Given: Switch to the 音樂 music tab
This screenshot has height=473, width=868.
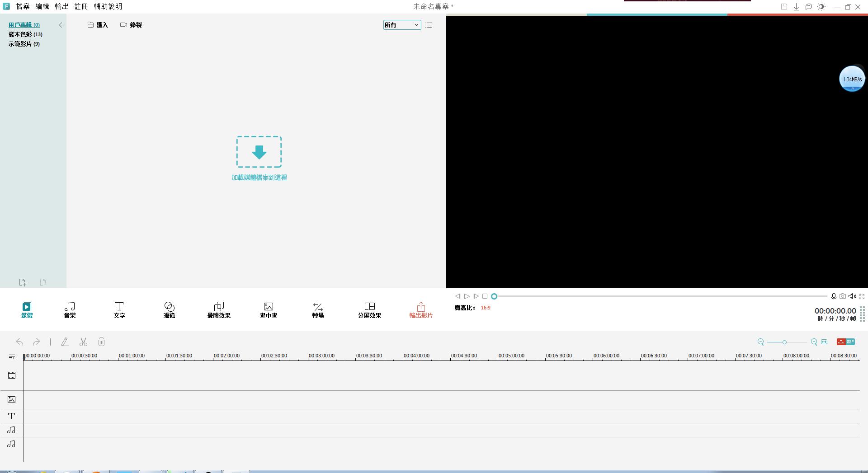Looking at the screenshot, I should coord(70,310).
